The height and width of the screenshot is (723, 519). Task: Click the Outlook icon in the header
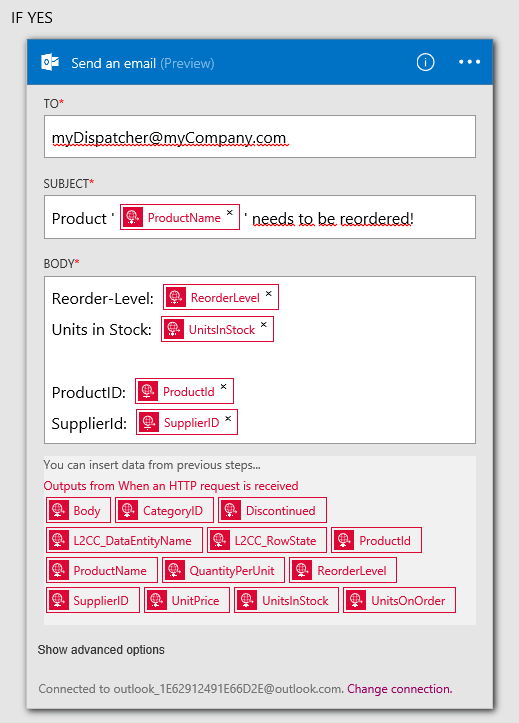pyautogui.click(x=50, y=62)
